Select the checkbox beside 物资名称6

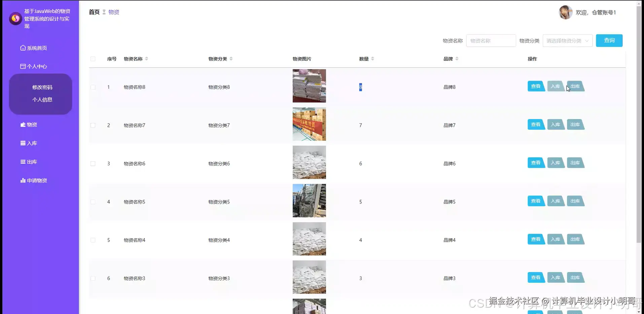click(x=93, y=164)
